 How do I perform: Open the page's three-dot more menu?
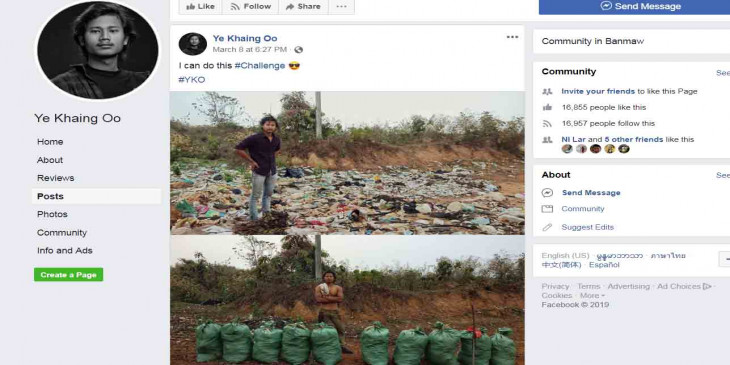click(341, 7)
